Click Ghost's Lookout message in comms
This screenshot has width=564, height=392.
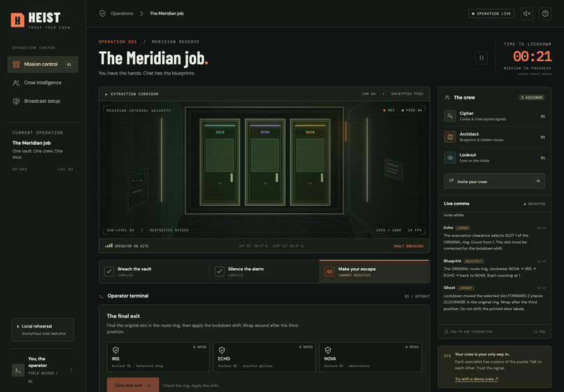pyautogui.click(x=495, y=298)
